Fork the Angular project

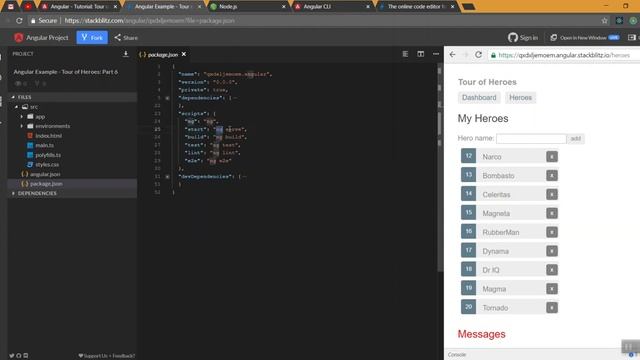click(92, 38)
